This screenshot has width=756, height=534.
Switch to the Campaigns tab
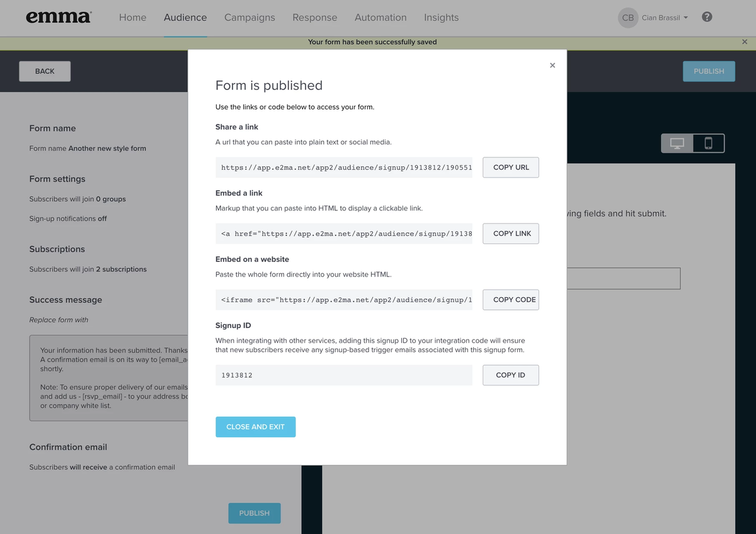[x=249, y=18]
